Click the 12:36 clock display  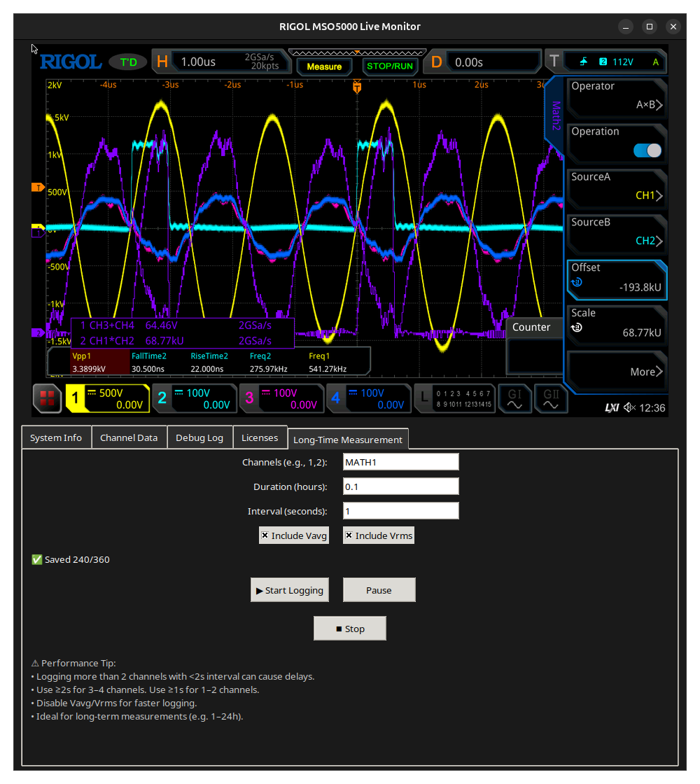pyautogui.click(x=652, y=408)
